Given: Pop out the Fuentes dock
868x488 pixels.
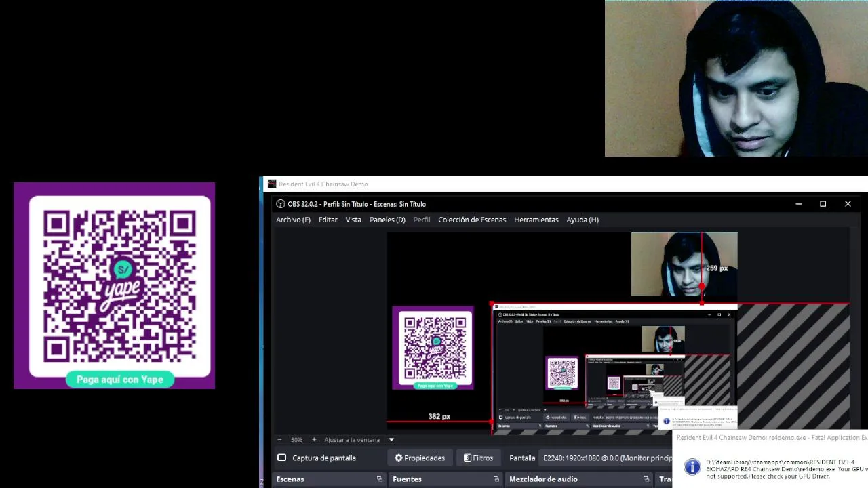Looking at the screenshot, I should (496, 479).
